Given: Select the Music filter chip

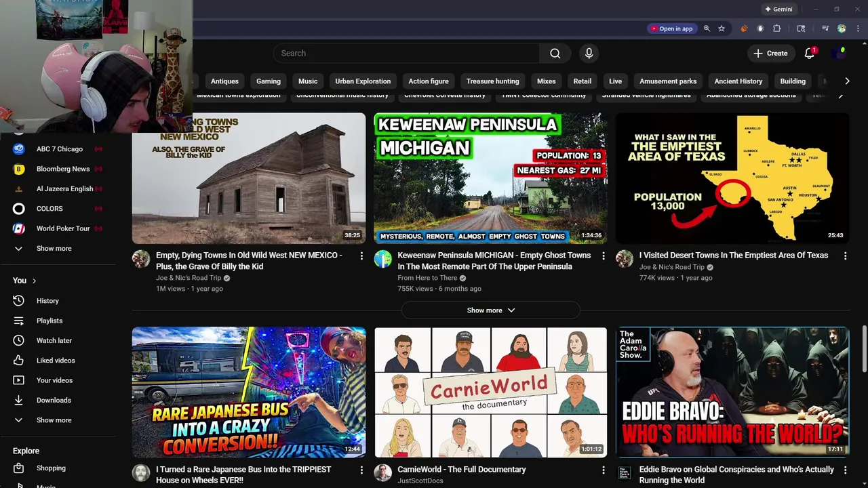Looking at the screenshot, I should pos(308,81).
